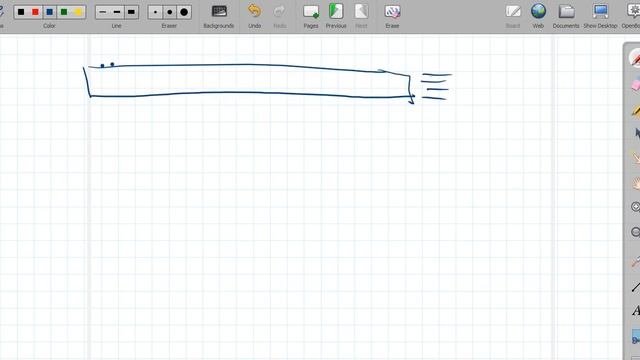This screenshot has height=360, width=640.
Task: Add a new page with Pages
Action: (x=311, y=16)
